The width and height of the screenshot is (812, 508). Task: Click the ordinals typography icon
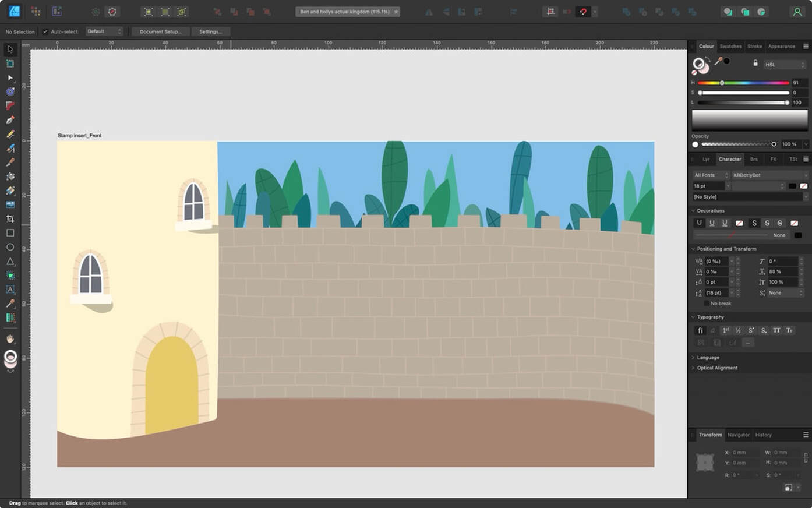coord(725,330)
